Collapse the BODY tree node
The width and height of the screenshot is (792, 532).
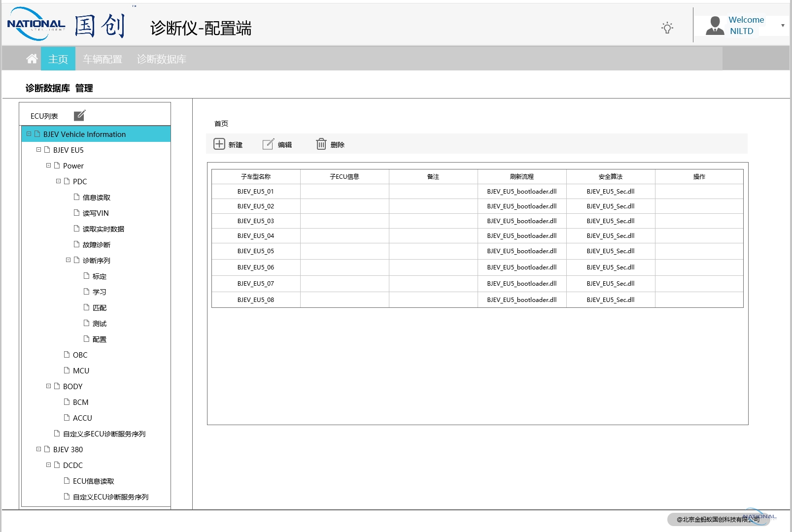(49, 386)
